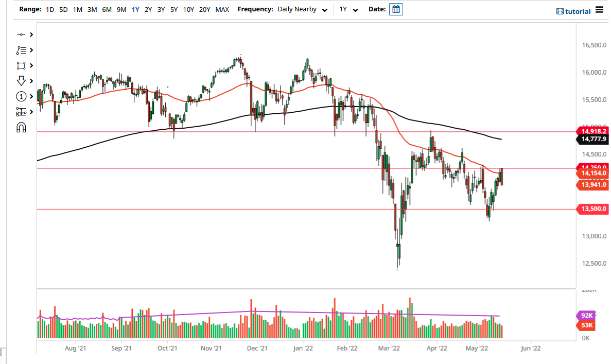Select the rectangle annotation tool
The image size is (611, 364).
pos(21,65)
